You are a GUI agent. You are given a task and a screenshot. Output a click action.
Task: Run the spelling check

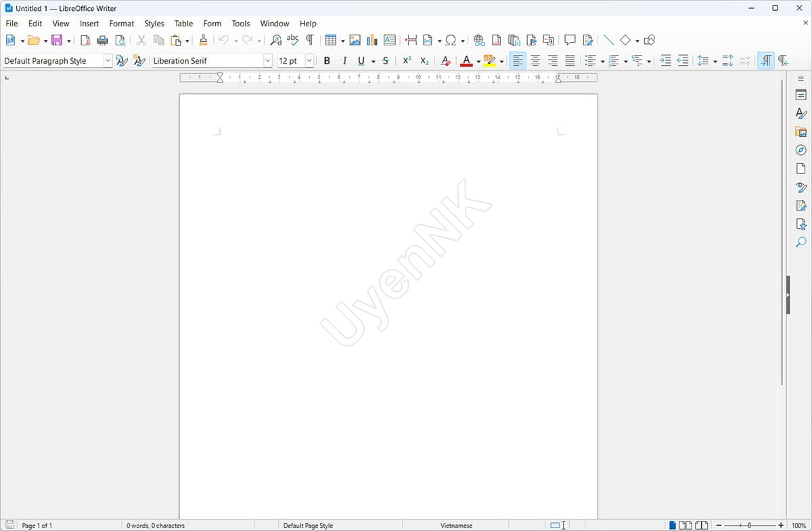click(x=292, y=41)
